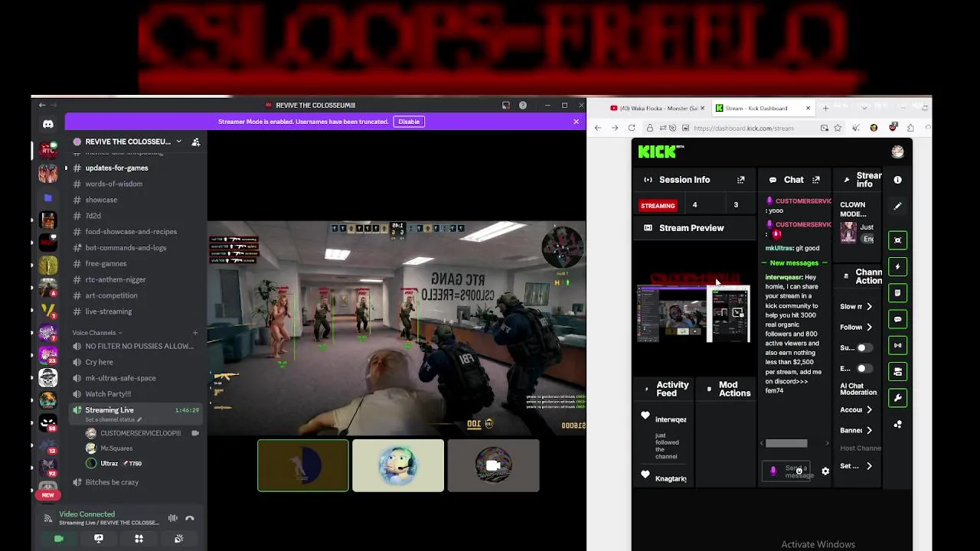Toggle Discord camera button in voice panel
This screenshot has width=980, height=551.
click(59, 539)
